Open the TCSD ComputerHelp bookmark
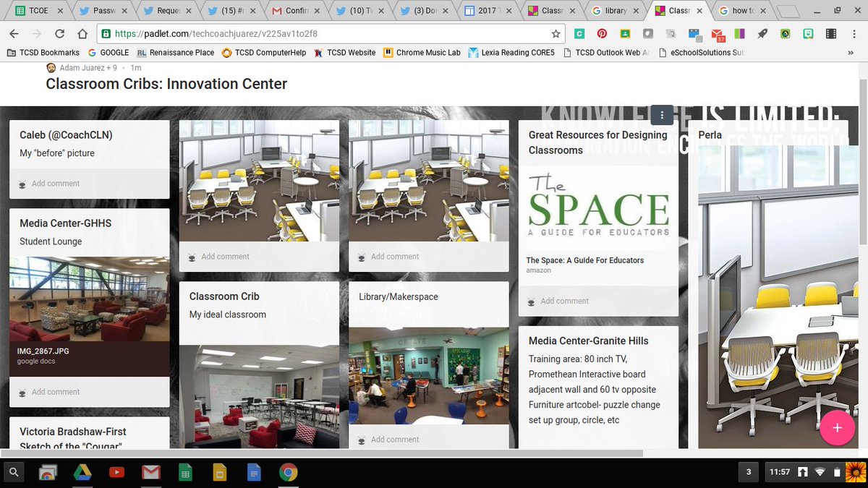 [x=264, y=53]
